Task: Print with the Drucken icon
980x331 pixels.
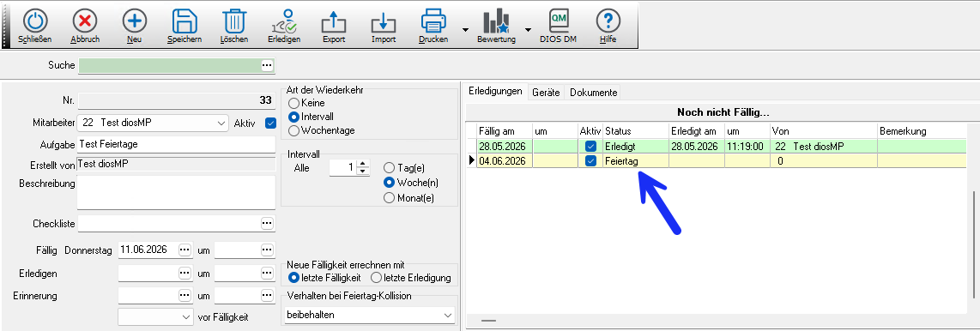Action: pyautogui.click(x=433, y=21)
